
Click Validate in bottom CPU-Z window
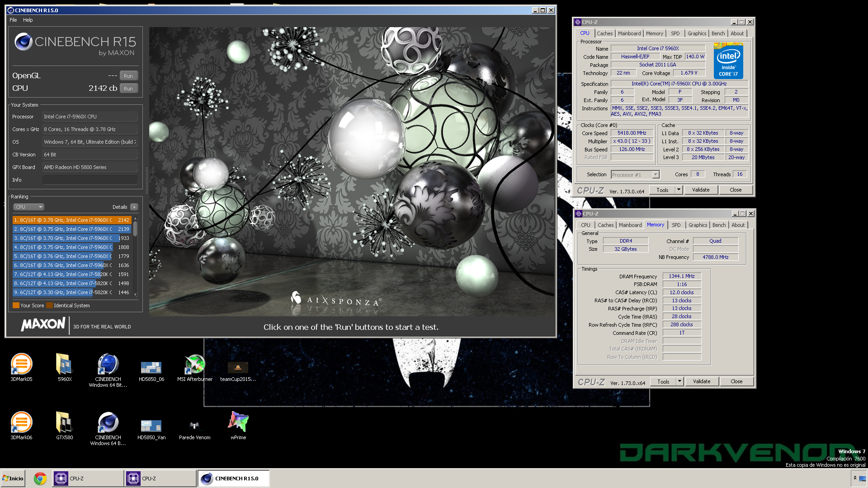(x=702, y=382)
